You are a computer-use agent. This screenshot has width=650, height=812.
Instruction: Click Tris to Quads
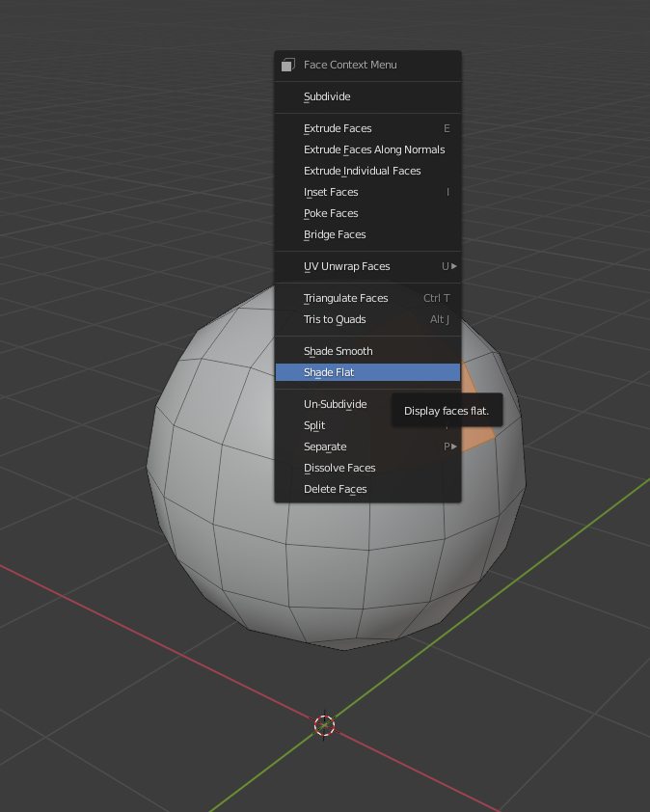click(x=367, y=319)
